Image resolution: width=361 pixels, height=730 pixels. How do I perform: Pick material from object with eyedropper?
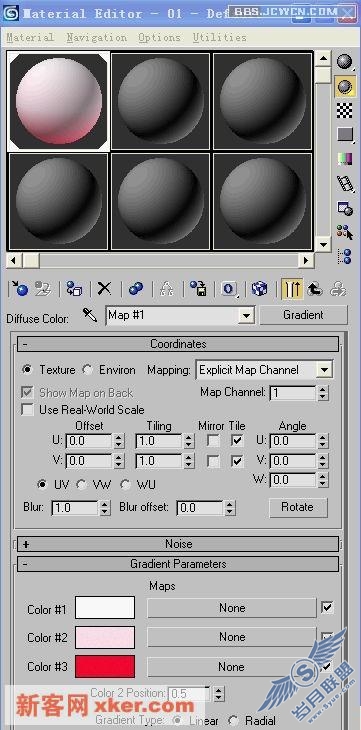click(x=89, y=315)
